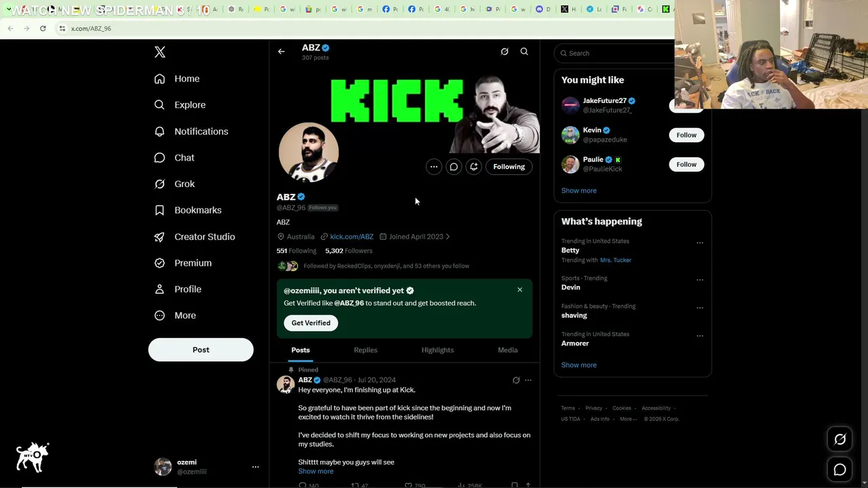This screenshot has height=488, width=868.
Task: Open more options for the Devin trend
Action: 700,280
